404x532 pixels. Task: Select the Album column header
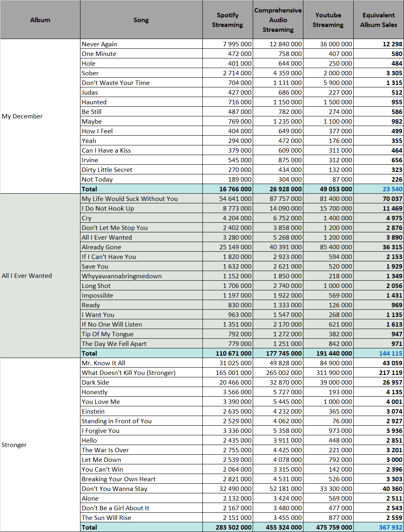click(x=40, y=20)
